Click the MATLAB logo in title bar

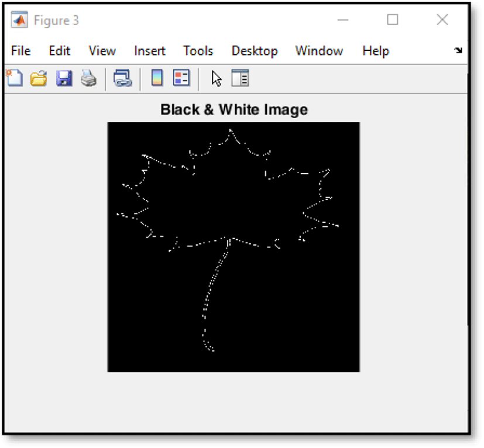pos(19,20)
